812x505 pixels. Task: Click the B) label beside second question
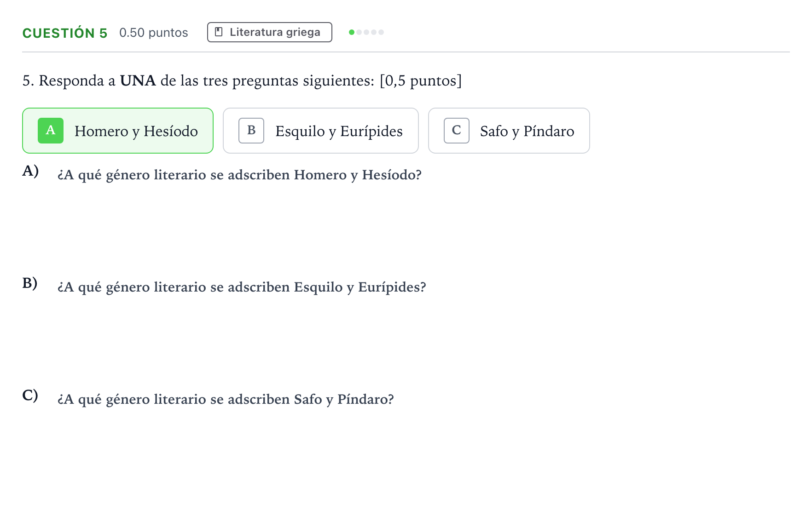[x=30, y=283]
